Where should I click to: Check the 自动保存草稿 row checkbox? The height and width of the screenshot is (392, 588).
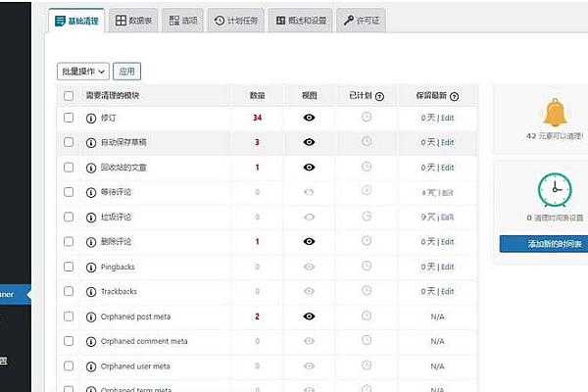point(69,142)
